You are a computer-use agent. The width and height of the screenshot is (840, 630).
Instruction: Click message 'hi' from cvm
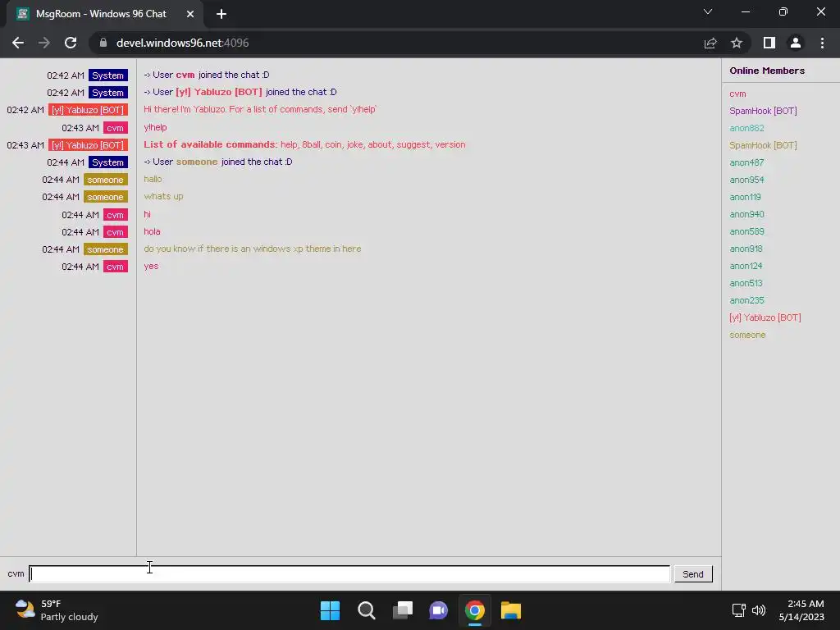148,214
